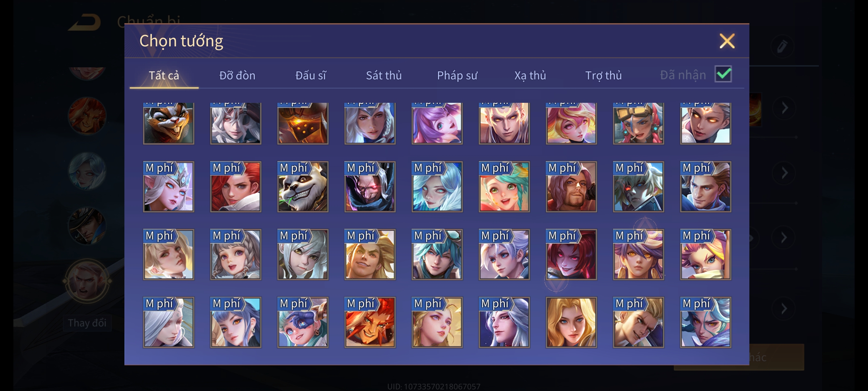868x391 pixels.
Task: Select the panda hero portrait
Action: tap(303, 187)
